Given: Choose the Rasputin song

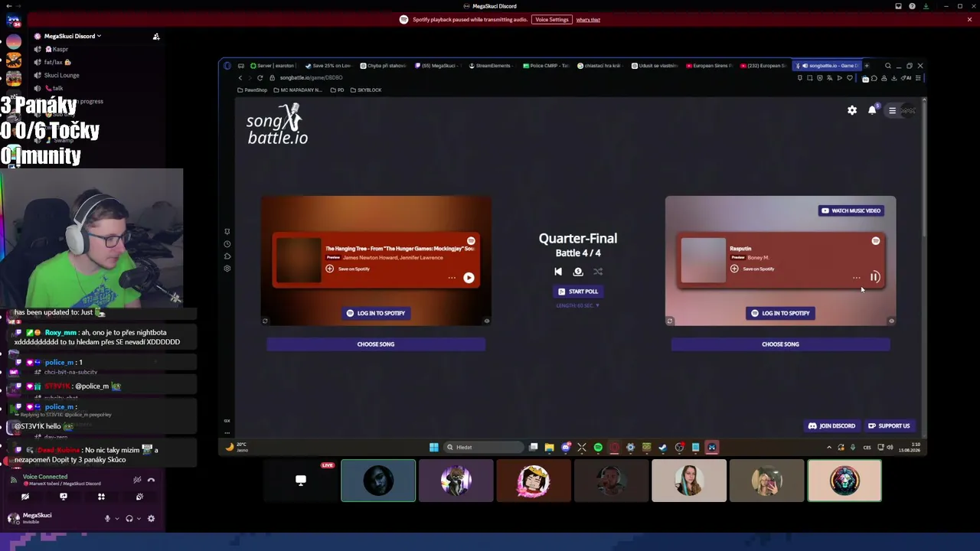Looking at the screenshot, I should point(780,344).
